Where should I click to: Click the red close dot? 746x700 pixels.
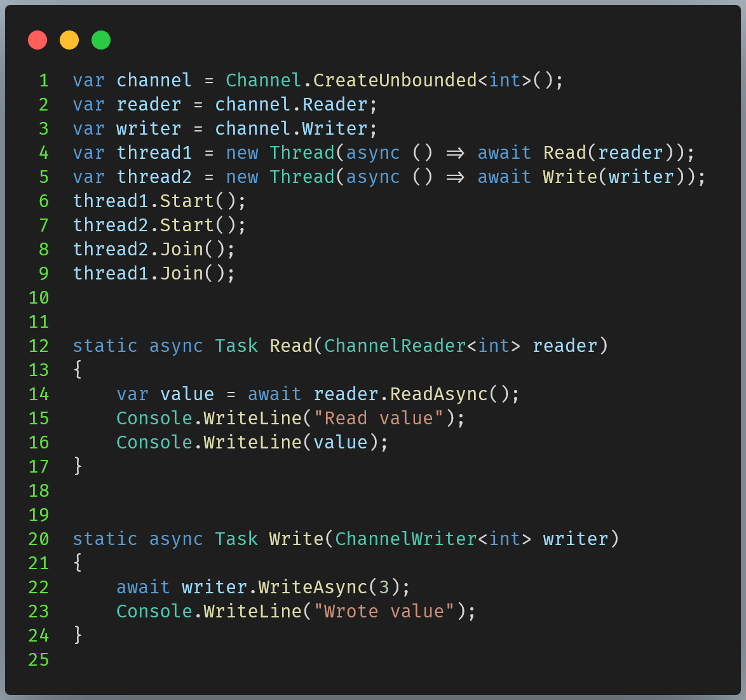pos(37,40)
